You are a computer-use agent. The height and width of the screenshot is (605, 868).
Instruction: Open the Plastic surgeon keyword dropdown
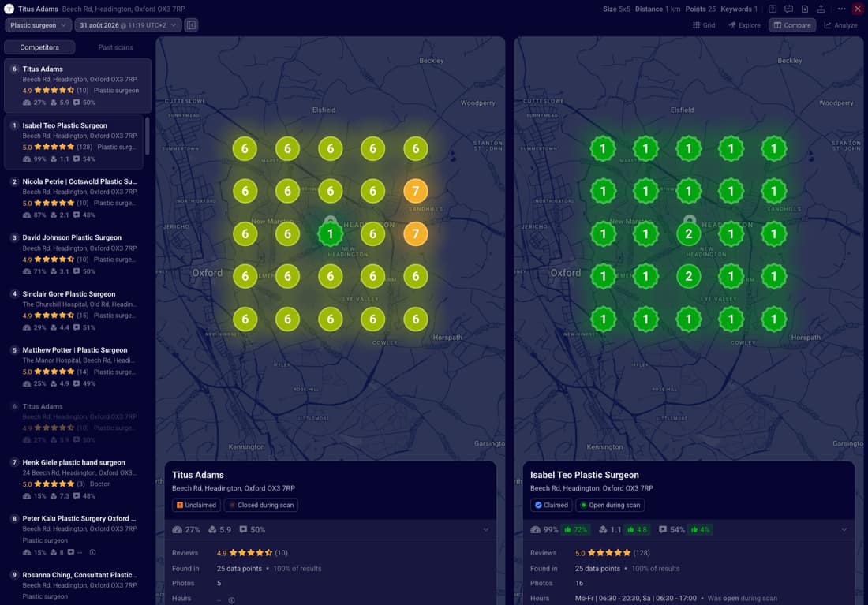click(38, 25)
